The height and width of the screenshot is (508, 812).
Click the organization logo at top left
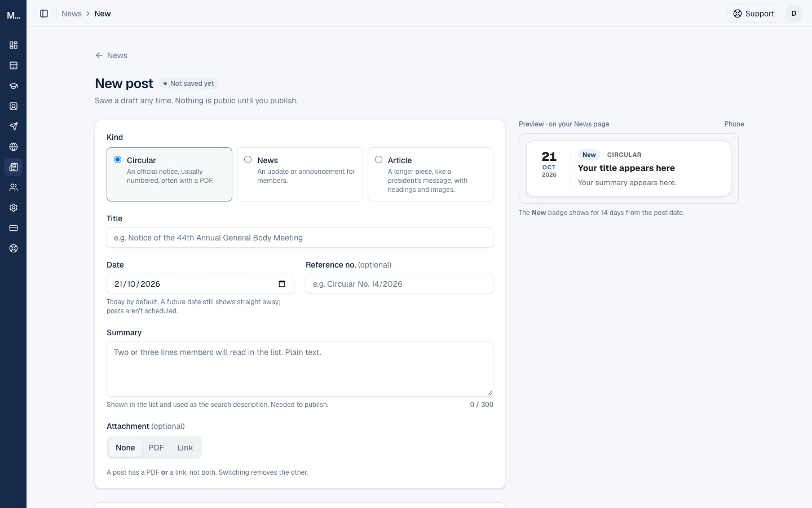pyautogui.click(x=14, y=15)
